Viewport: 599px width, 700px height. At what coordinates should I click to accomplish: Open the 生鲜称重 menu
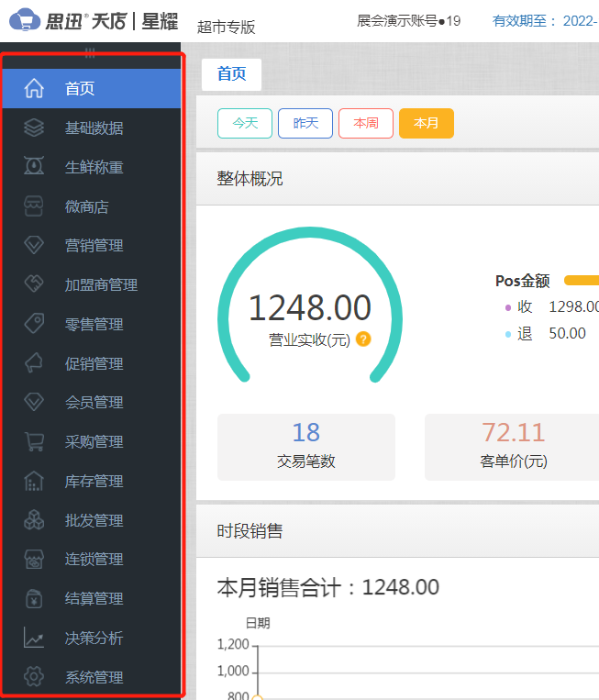click(x=92, y=167)
